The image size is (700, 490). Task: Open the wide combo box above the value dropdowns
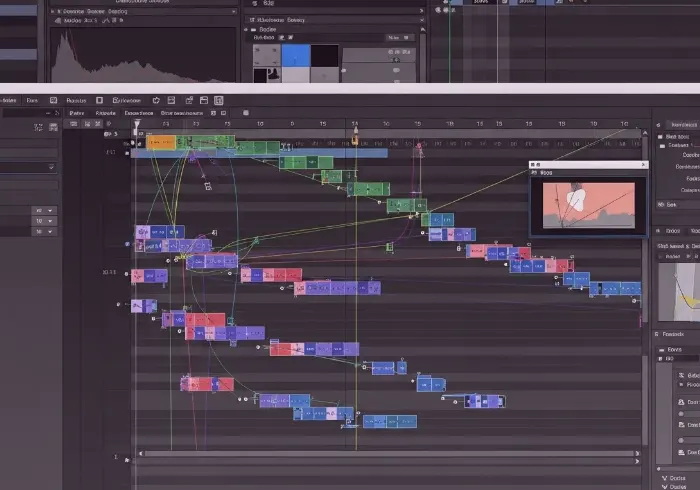tap(29, 167)
